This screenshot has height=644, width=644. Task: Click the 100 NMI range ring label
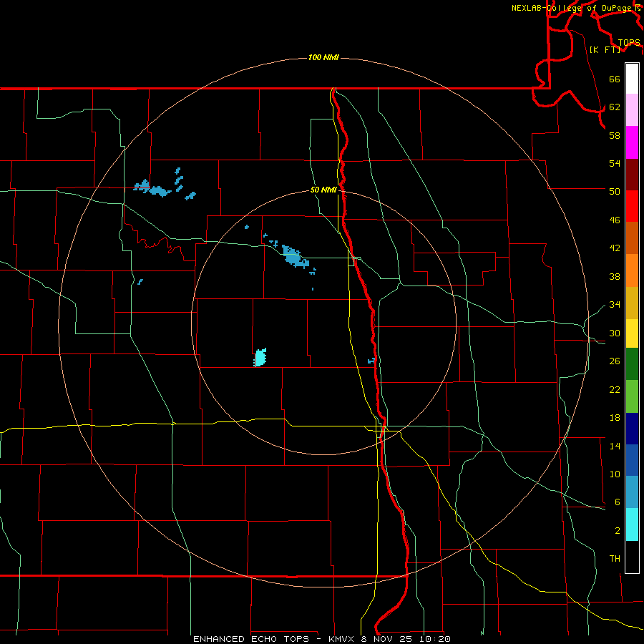tap(323, 57)
